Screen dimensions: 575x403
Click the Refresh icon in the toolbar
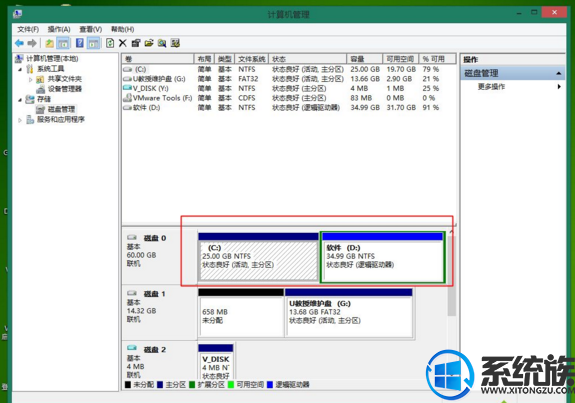pos(110,43)
